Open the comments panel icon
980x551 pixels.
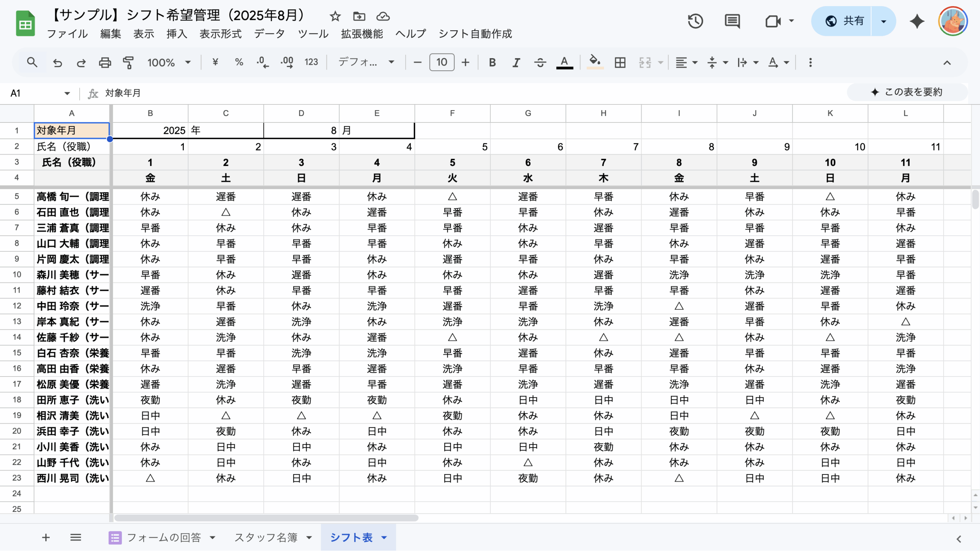(732, 21)
